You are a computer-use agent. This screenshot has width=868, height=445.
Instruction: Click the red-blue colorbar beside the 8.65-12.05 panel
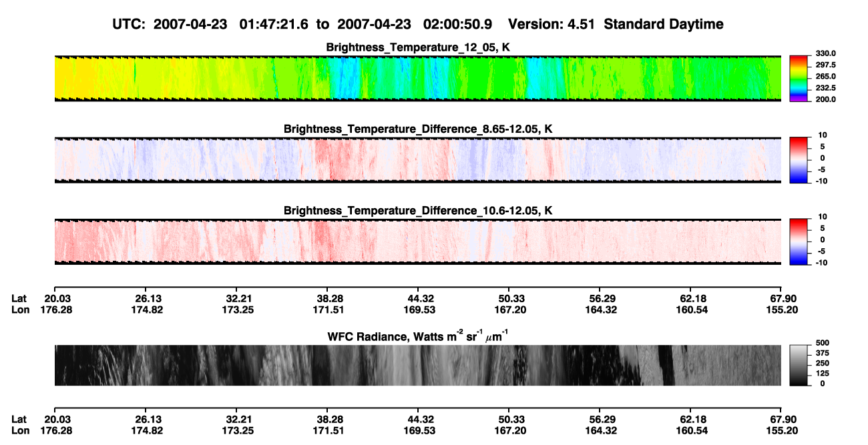click(x=799, y=159)
